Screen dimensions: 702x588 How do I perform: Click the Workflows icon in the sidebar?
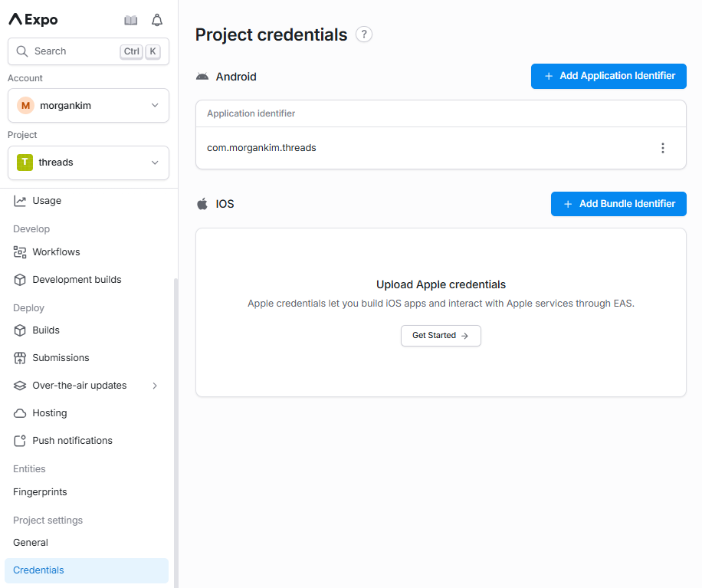[20, 252]
